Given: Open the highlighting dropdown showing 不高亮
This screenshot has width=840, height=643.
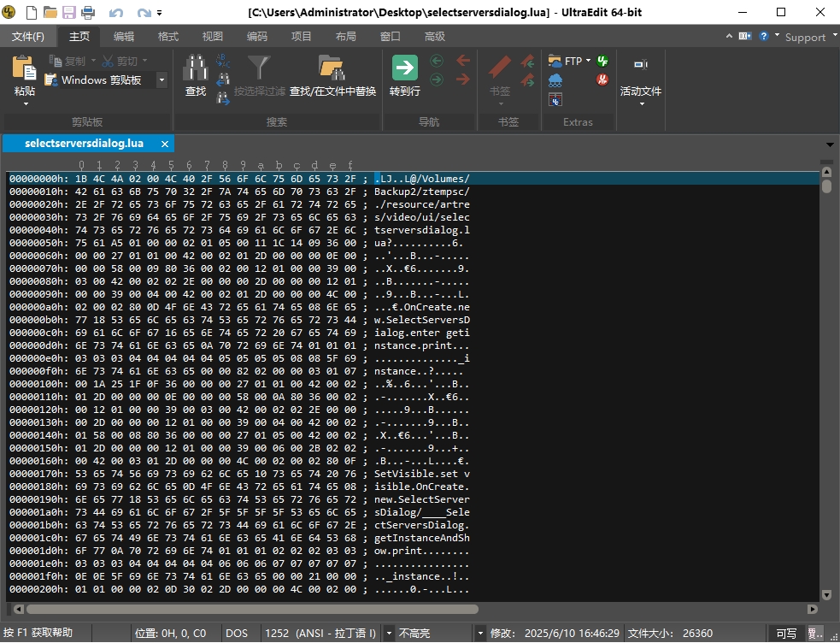Looking at the screenshot, I should 389,634.
